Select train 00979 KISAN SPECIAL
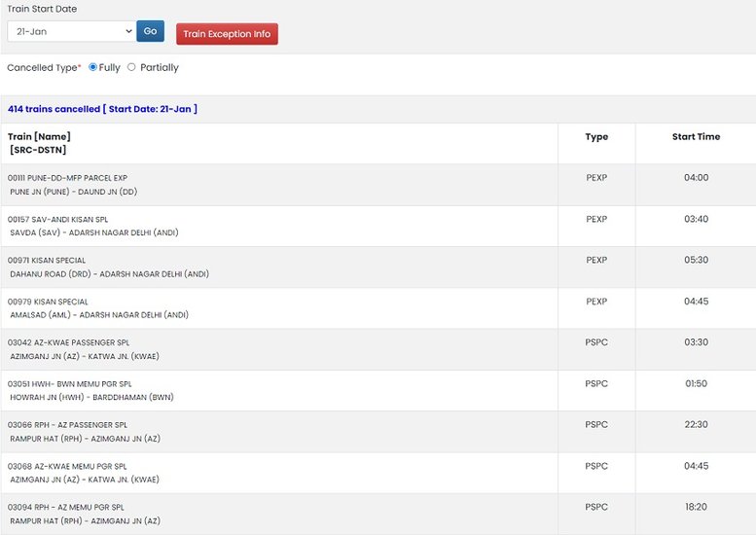The width and height of the screenshot is (756, 535). click(48, 302)
